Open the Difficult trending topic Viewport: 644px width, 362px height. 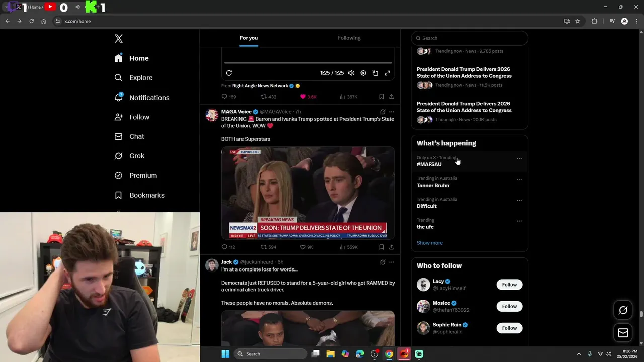tap(427, 206)
